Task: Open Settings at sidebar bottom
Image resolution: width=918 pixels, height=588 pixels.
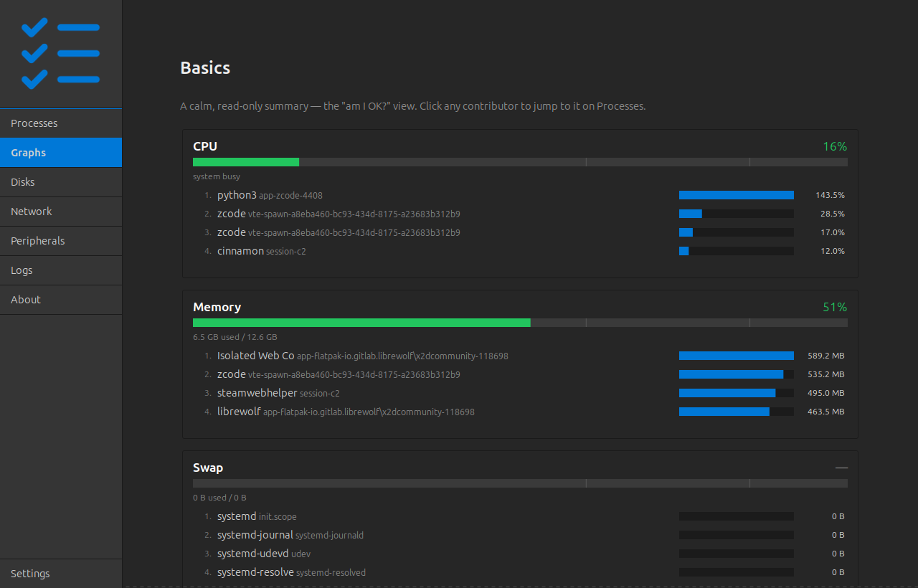Action: tap(61, 574)
